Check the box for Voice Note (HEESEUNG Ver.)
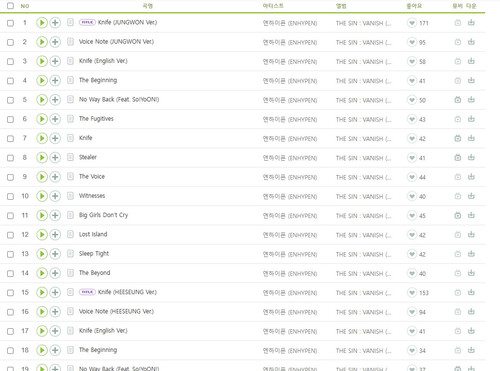Viewport: 500px width, 371px height. pos(10,312)
